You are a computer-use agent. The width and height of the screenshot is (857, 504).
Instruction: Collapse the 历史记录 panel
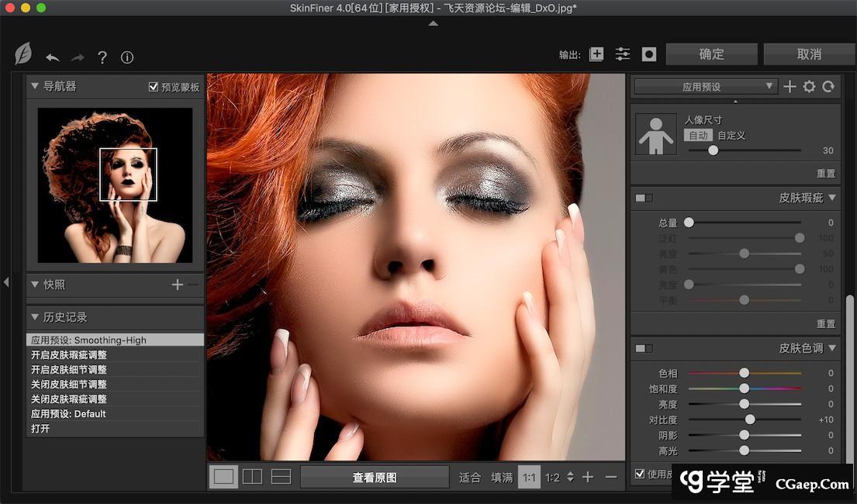(34, 317)
